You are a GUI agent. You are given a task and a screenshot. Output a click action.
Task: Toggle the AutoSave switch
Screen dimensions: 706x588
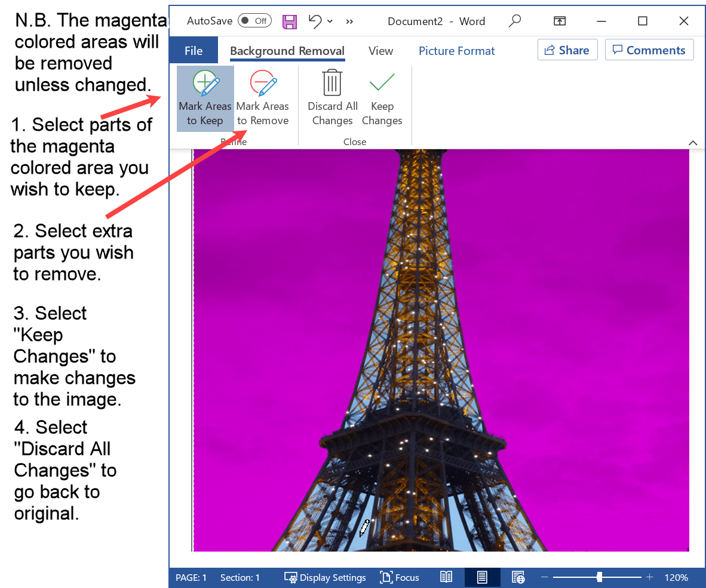pos(254,21)
